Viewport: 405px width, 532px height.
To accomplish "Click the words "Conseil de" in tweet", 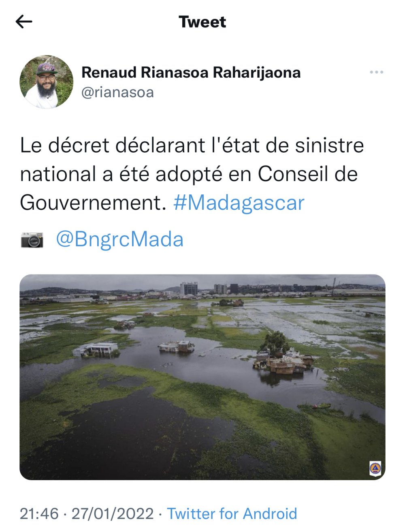I will click(308, 174).
